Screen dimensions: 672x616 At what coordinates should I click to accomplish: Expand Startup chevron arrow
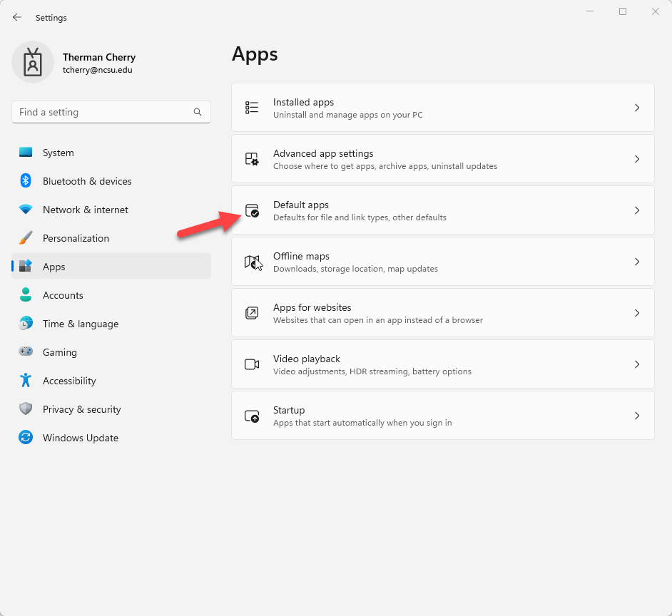point(637,416)
